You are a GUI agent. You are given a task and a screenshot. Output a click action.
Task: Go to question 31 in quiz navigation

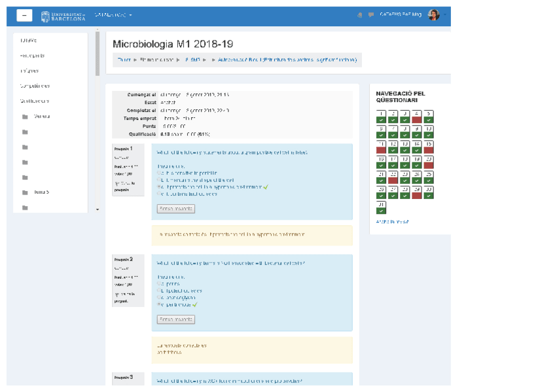[381, 207]
